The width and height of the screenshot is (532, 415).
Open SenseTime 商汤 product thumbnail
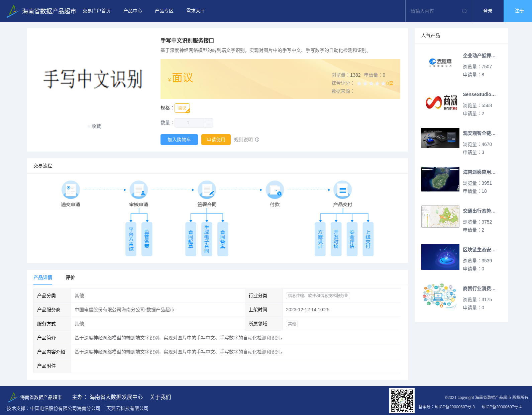click(x=440, y=102)
